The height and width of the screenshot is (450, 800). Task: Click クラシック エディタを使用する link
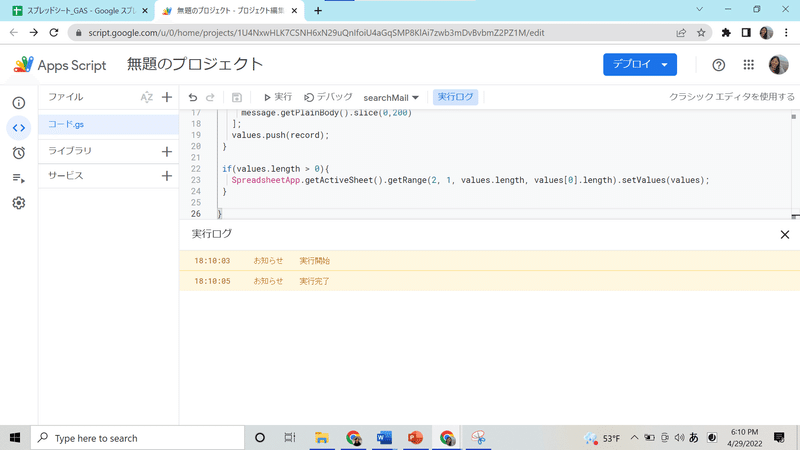click(x=732, y=97)
